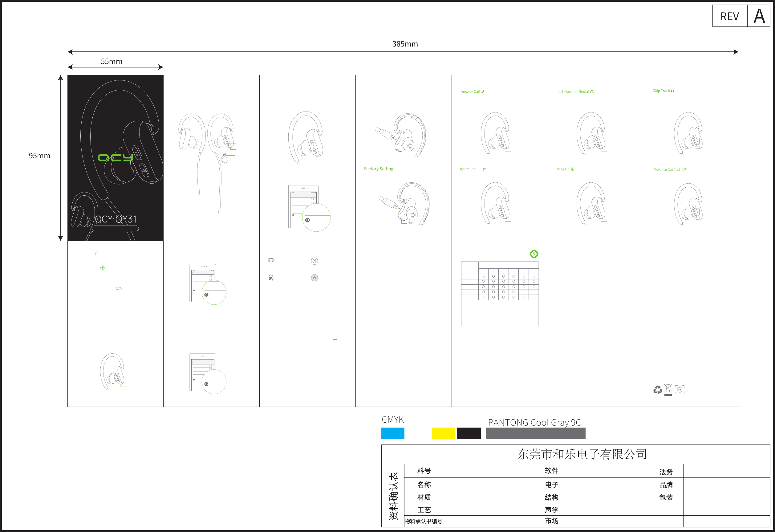Select the yellow CMYK color swatch
Viewport: 775px width, 532px height.
pos(443,433)
